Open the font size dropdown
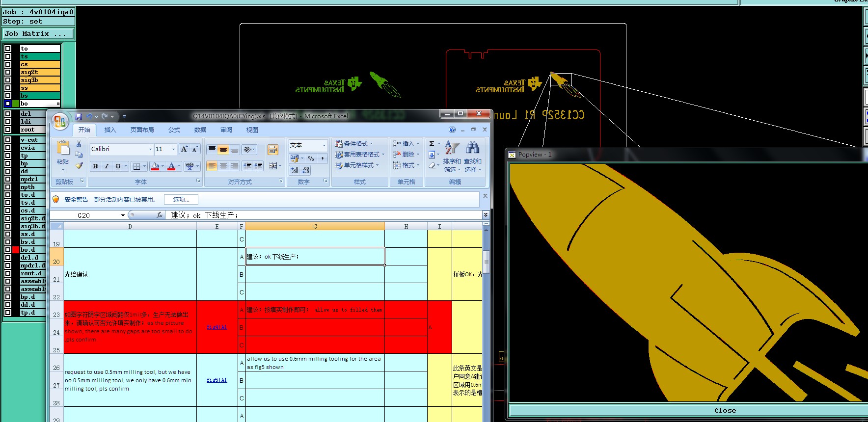 pyautogui.click(x=173, y=149)
